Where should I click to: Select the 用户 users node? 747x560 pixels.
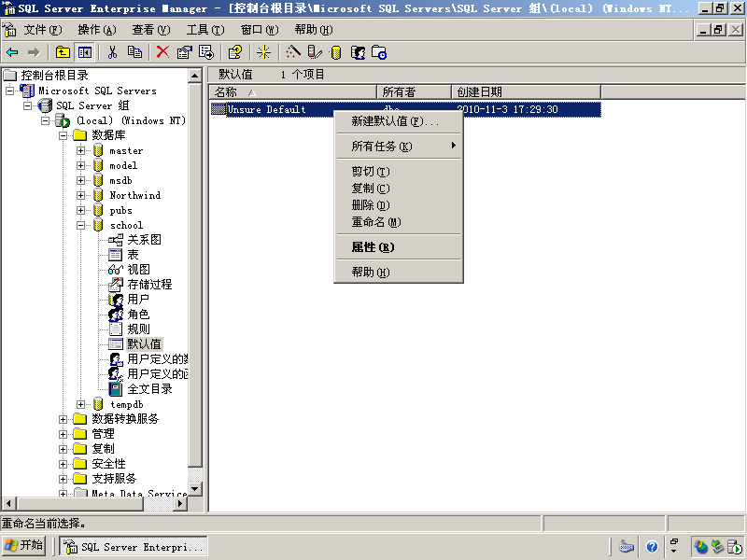pyautogui.click(x=138, y=300)
